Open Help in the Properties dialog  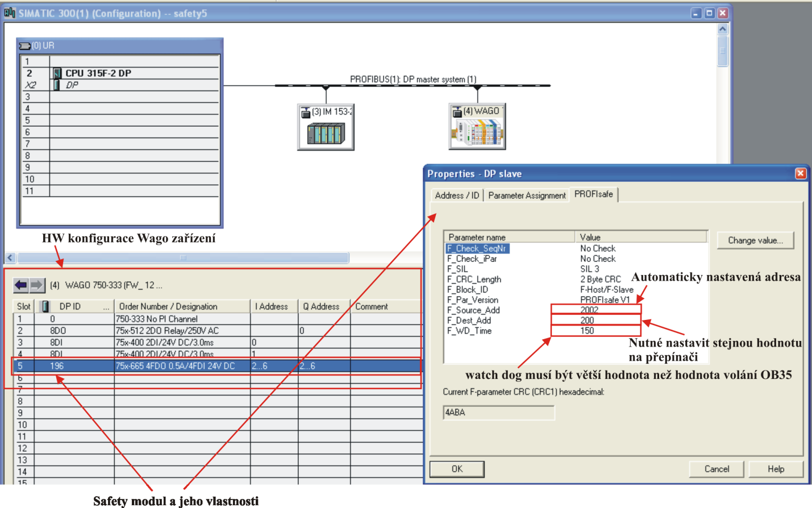pyautogui.click(x=776, y=469)
